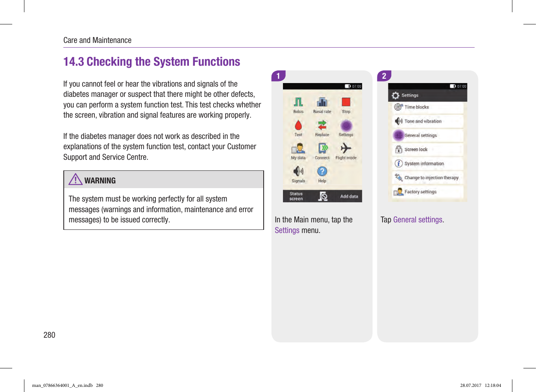Select the General settings entry
This screenshot has height=392, width=536.
pyautogui.click(x=428, y=135)
